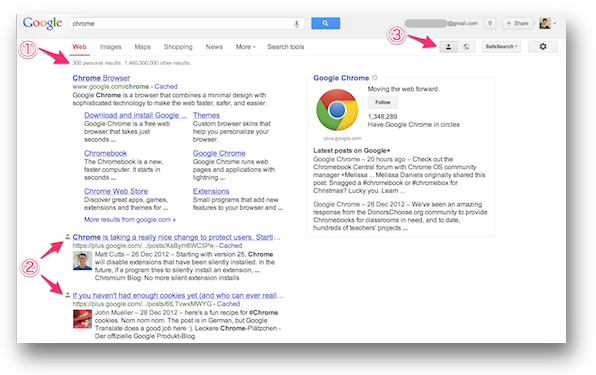Click Follow button for Google Chrome
Image resolution: width=596 pixels, height=375 pixels.
(382, 102)
